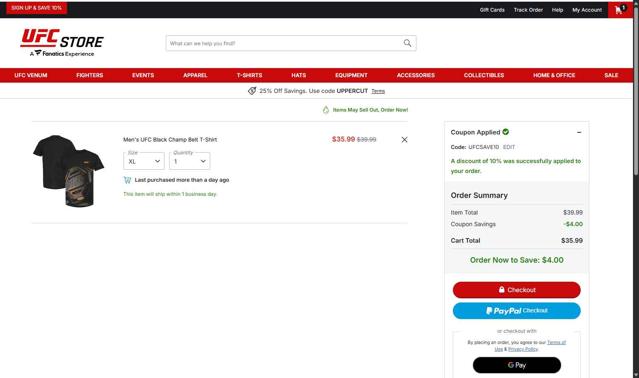This screenshot has height=378, width=639.
Task: Click the Cart Total $35.99 value
Action: [572, 241]
